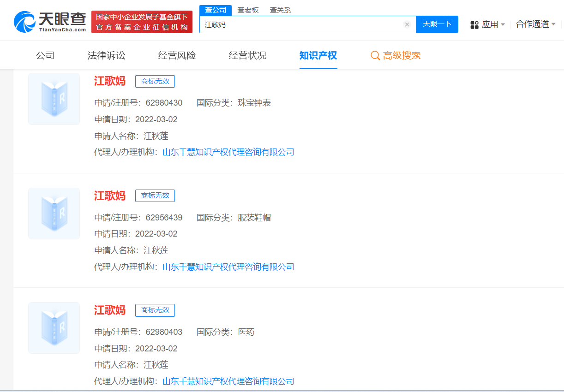Screen dimensions: 564x392
Task: Open trademark thumbnail for 珠宝钟表 entry
Action: point(54,99)
